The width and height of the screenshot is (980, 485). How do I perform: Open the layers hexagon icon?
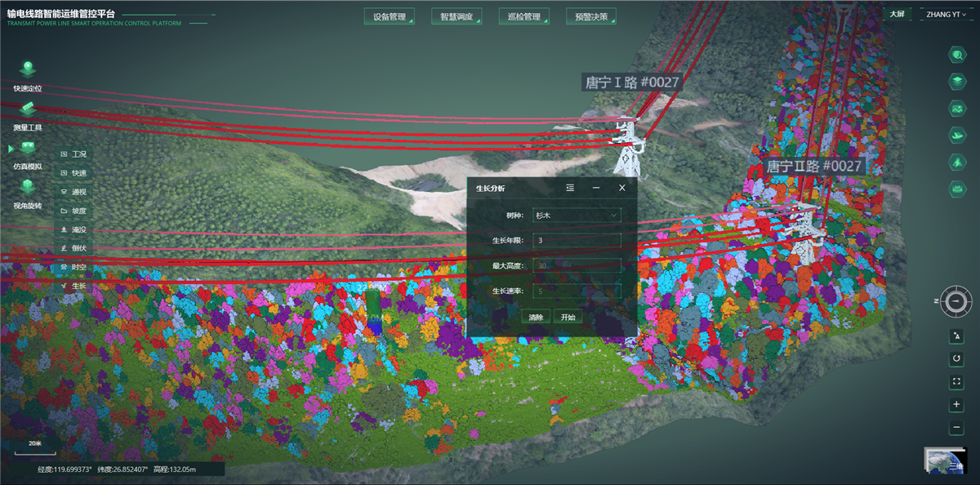coord(956,82)
